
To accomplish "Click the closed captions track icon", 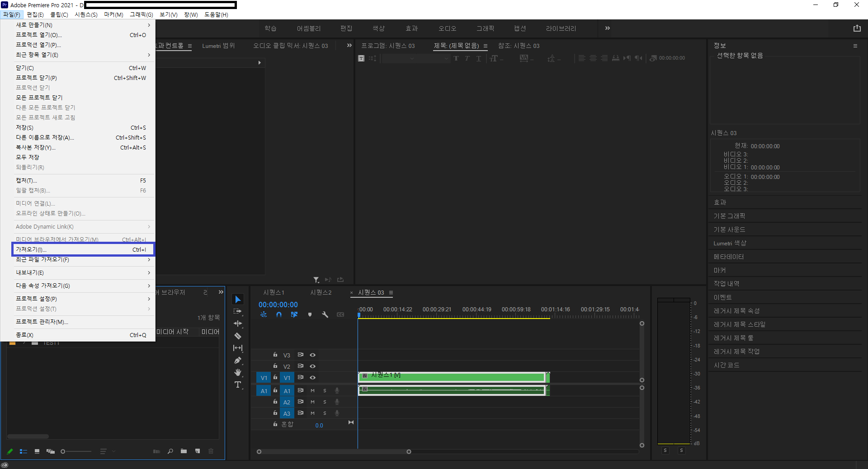I will pos(340,314).
